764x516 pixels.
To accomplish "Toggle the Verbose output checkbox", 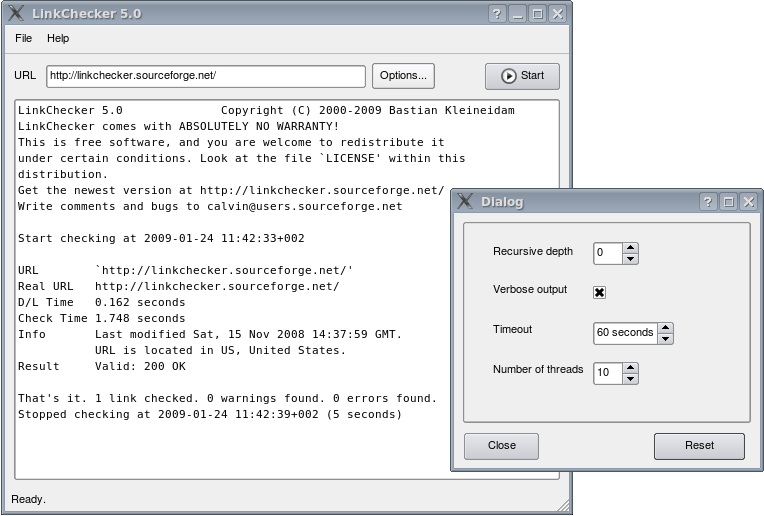I will (x=600, y=292).
